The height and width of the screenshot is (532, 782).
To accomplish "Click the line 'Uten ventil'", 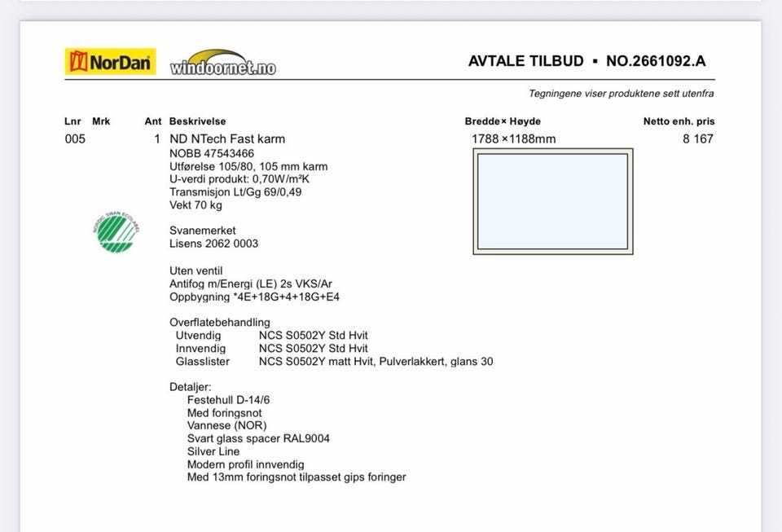I will pyautogui.click(x=196, y=270).
